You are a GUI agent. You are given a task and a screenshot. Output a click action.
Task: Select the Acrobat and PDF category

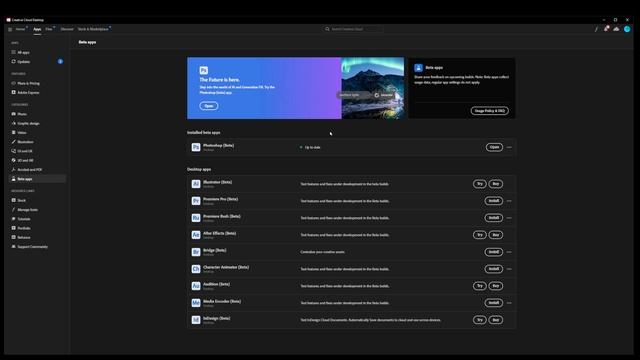(37, 169)
